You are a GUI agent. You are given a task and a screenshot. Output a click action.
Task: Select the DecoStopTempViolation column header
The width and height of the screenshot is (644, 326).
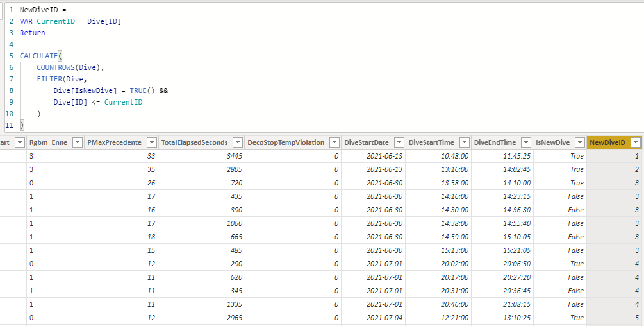point(286,142)
